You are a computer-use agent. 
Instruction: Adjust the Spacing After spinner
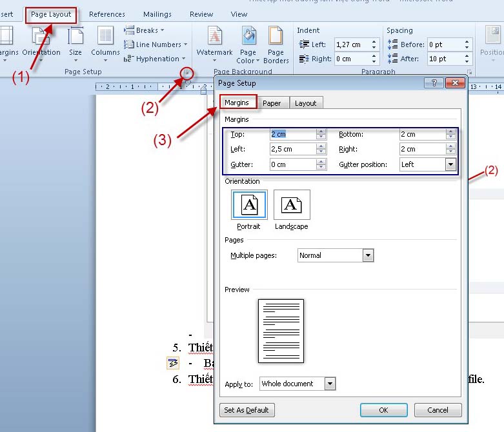467,59
